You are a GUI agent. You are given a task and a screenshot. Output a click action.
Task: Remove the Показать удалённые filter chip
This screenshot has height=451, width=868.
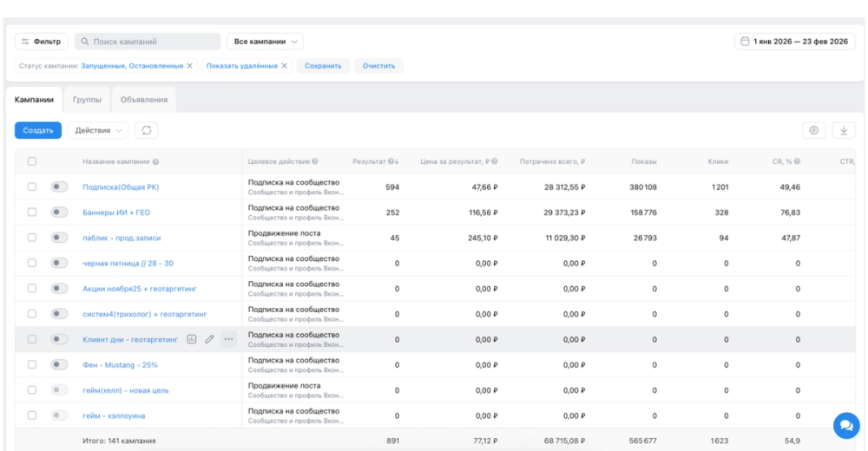[285, 66]
